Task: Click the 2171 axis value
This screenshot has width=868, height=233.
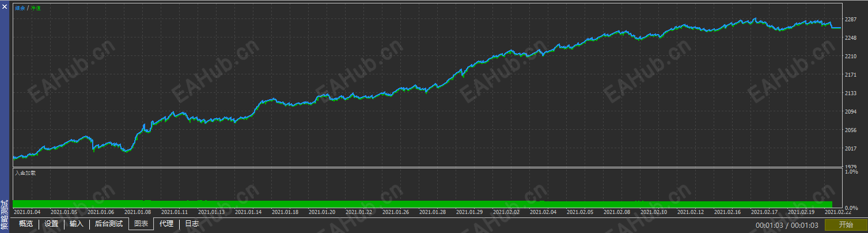Action: [851, 75]
